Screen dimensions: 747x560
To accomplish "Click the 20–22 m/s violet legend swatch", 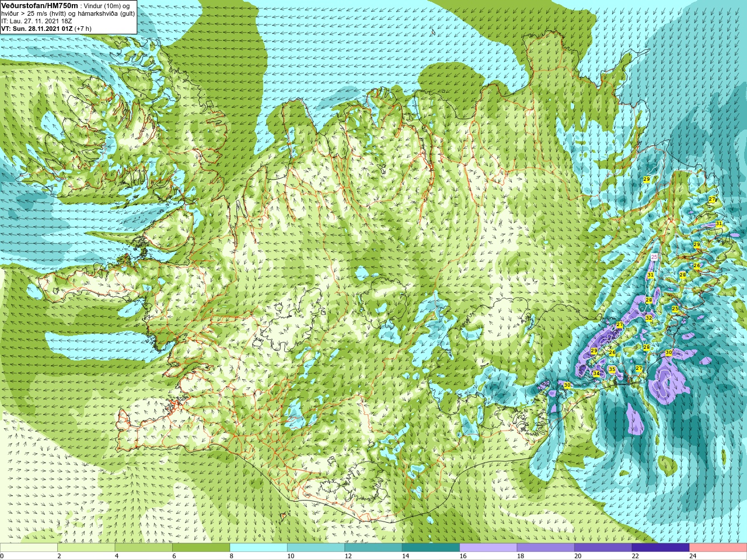I will point(603,548).
